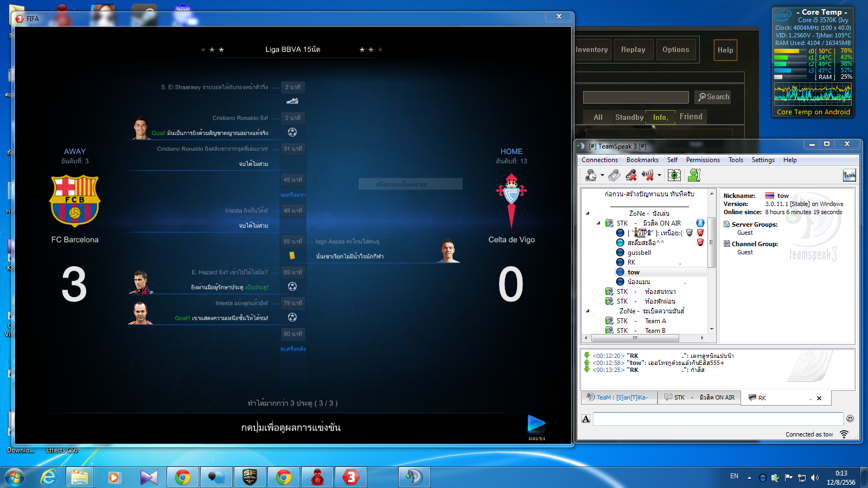Open the TeamSpeak Settings menu
Viewport: 868px width, 488px height.
763,160
